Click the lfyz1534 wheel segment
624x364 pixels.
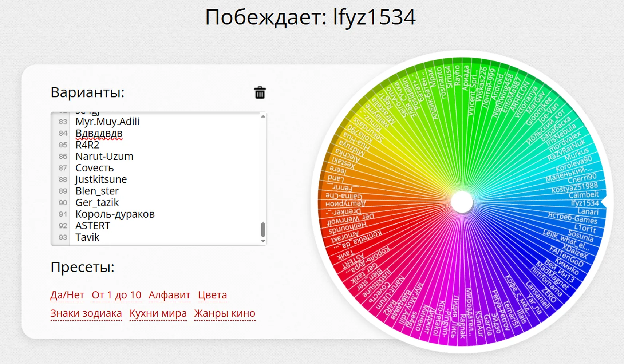[x=585, y=203]
